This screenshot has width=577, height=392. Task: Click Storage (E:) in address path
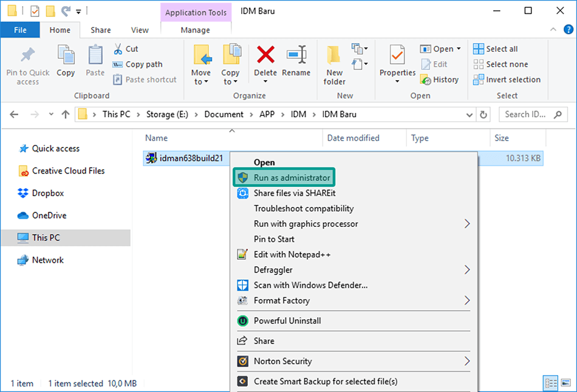(167, 114)
